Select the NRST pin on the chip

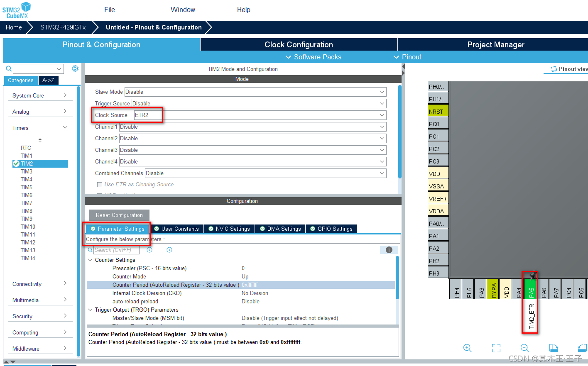click(x=438, y=111)
